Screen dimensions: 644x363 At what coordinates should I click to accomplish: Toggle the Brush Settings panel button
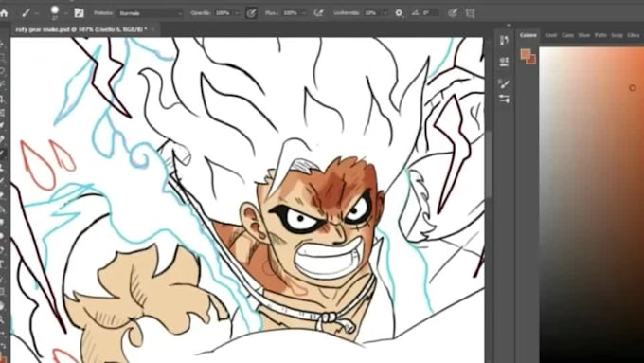coord(79,13)
